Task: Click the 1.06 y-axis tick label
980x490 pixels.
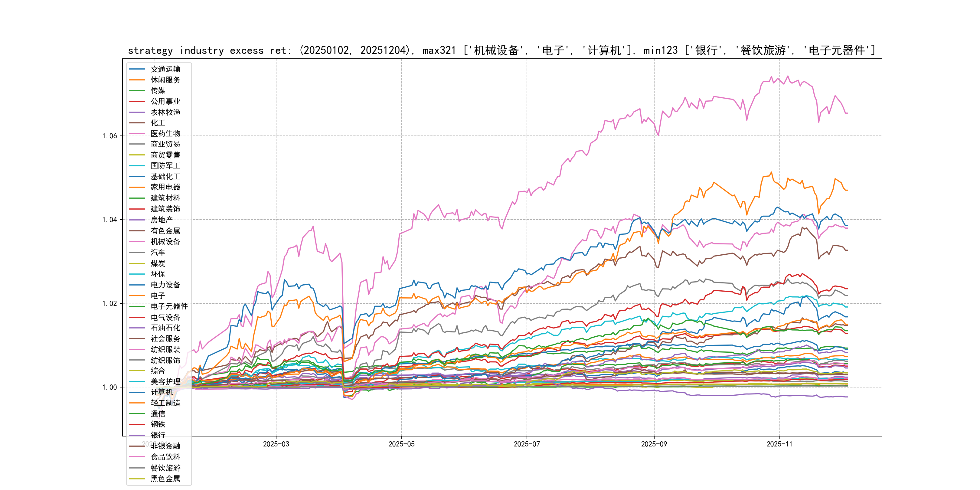Action: coord(109,136)
